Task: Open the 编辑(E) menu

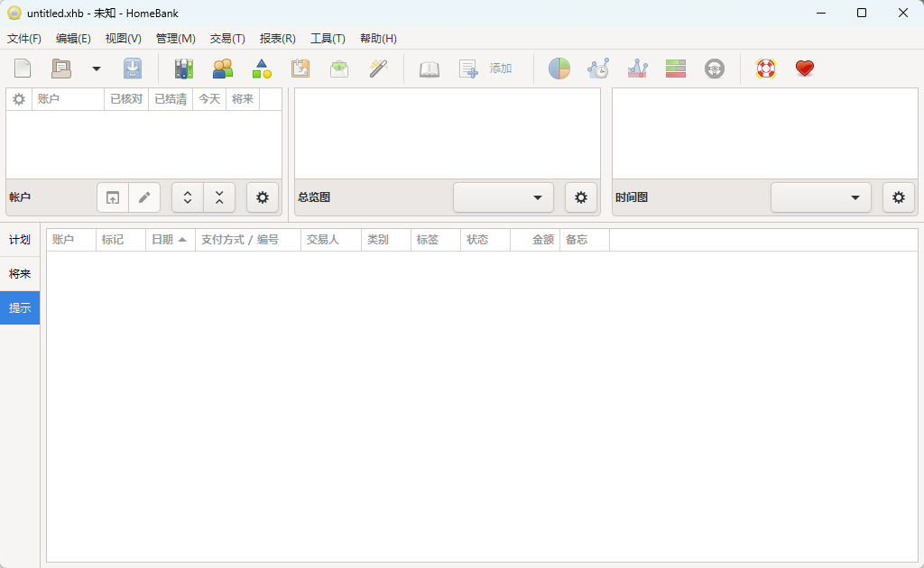Action: (73, 38)
